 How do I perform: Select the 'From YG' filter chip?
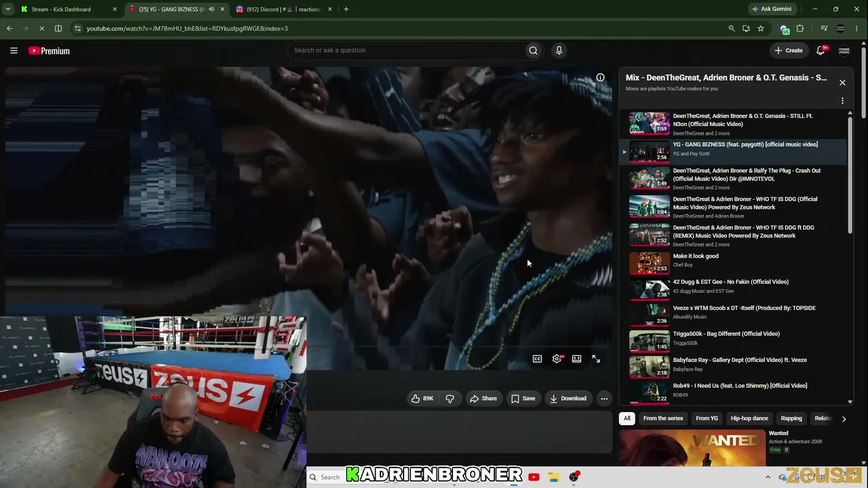(707, 418)
